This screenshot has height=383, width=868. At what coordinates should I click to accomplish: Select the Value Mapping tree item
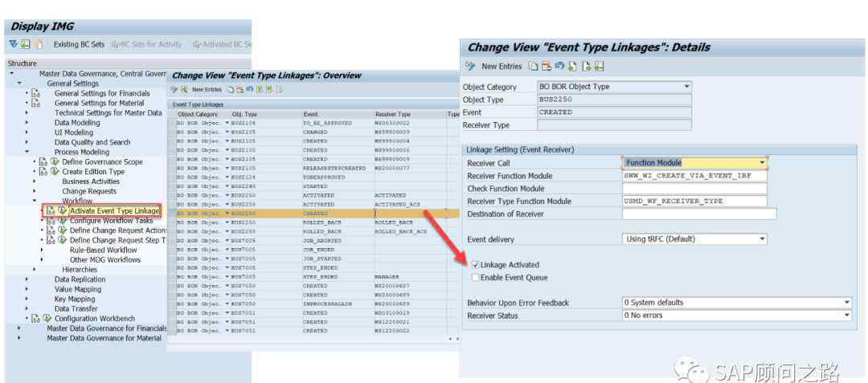pos(78,289)
